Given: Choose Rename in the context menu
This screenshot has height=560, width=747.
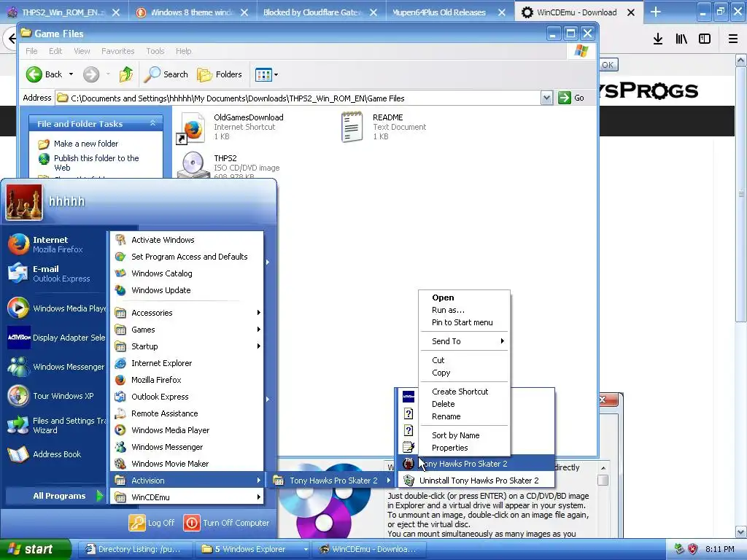Looking at the screenshot, I should coord(446,416).
